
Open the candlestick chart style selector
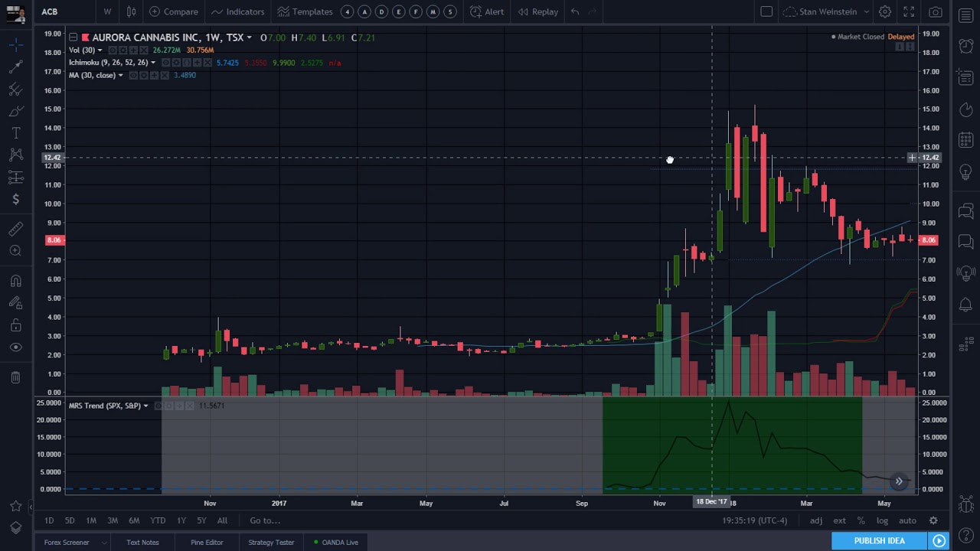click(131, 11)
